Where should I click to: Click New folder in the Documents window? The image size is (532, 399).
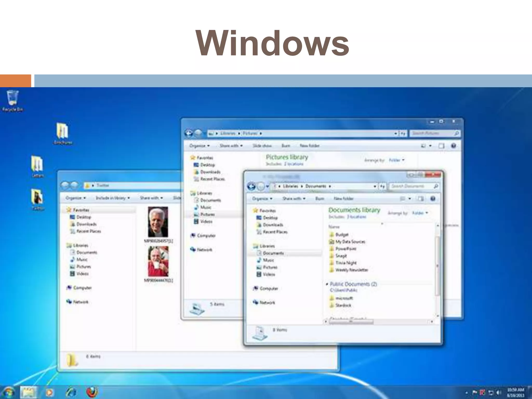pos(343,199)
